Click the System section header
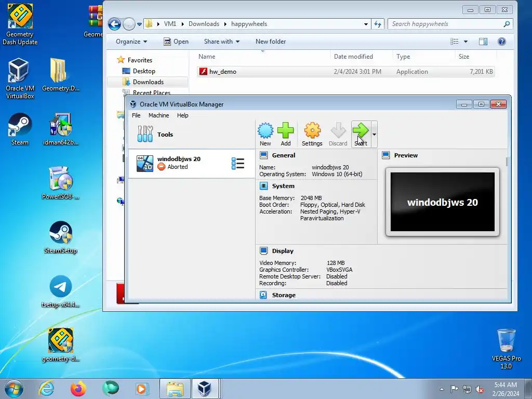This screenshot has height=399, width=532. tap(283, 186)
